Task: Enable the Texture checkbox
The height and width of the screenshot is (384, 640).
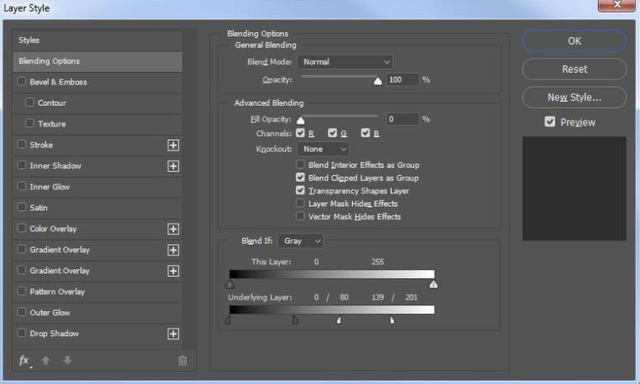Action: [x=29, y=123]
